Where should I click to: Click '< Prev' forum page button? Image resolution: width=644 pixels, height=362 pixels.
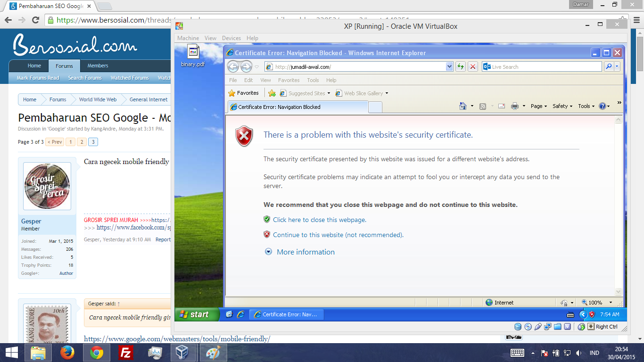point(55,142)
